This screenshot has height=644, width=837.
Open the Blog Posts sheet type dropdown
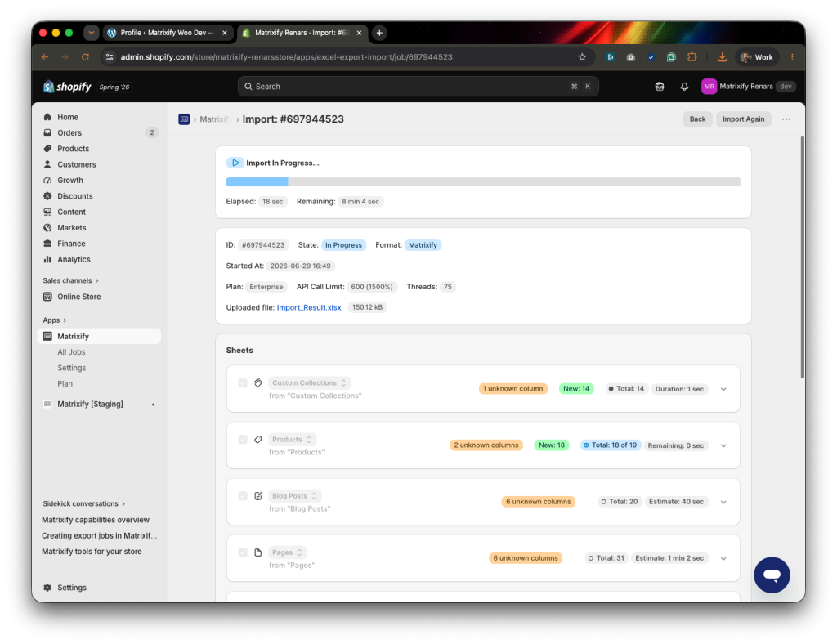click(294, 496)
